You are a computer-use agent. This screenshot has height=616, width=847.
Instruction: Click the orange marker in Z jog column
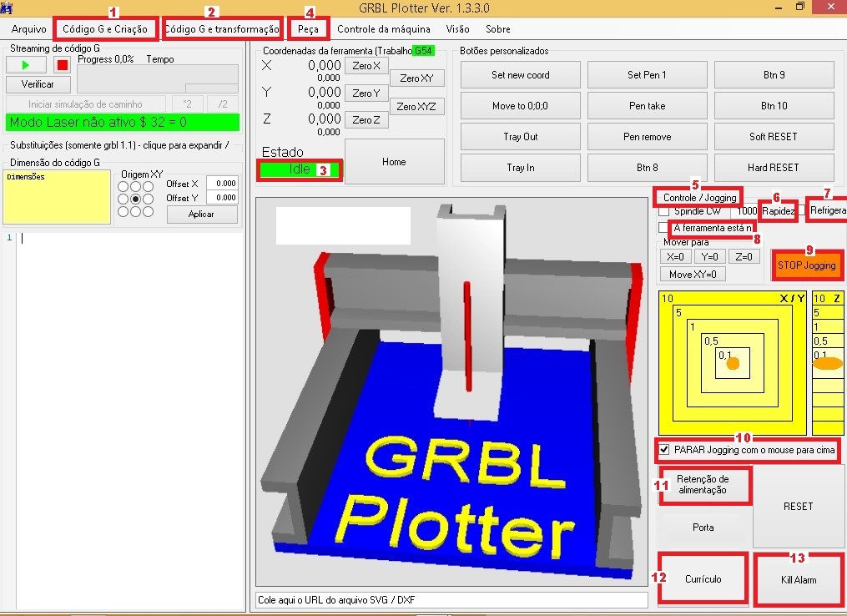[x=827, y=363]
